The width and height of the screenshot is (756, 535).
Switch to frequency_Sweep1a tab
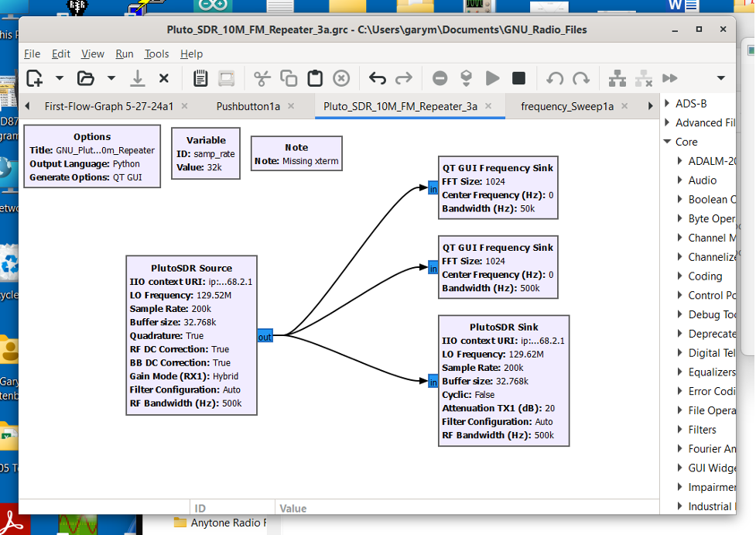coord(567,106)
